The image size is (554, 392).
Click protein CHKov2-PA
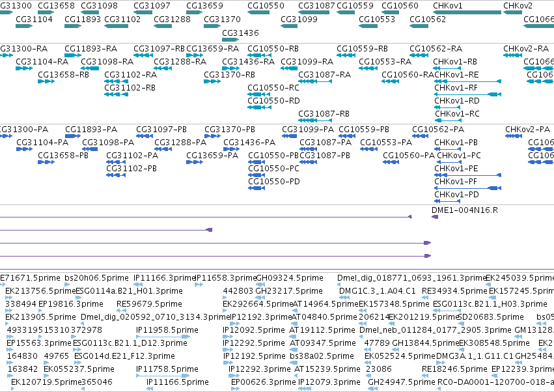coord(527,130)
